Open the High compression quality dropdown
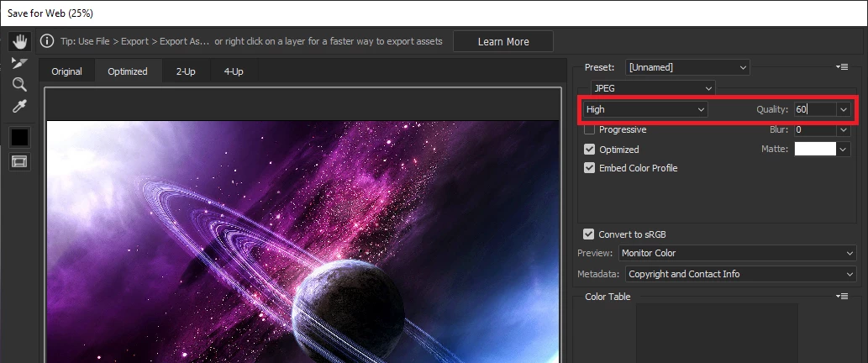 pos(645,109)
